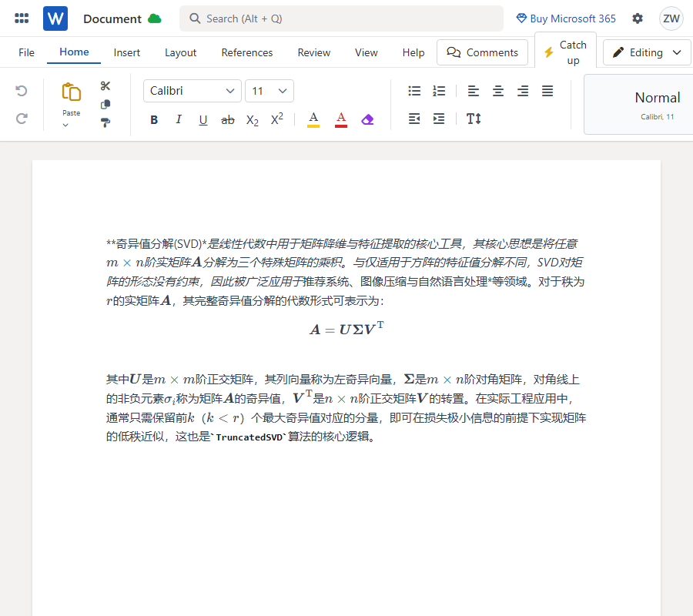The image size is (693, 616).
Task: Click the A = UΣVᵀ equation
Action: pos(346,329)
